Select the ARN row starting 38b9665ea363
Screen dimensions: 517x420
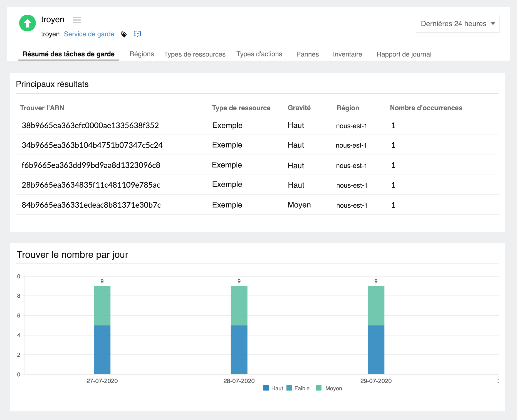(x=90, y=125)
